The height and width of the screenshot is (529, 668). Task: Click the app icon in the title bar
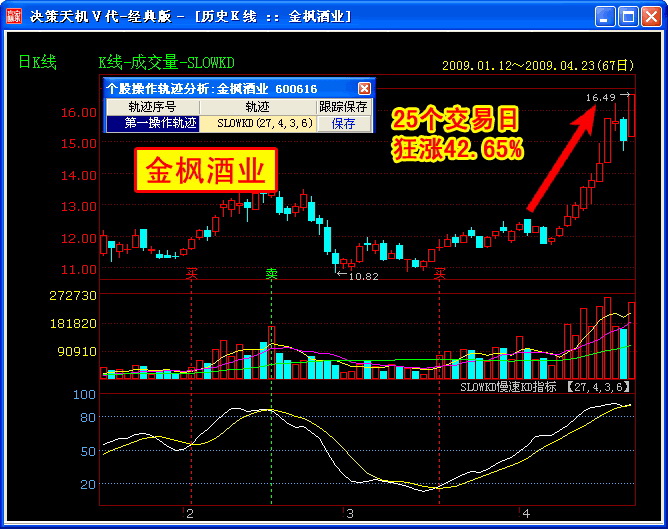(14, 16)
